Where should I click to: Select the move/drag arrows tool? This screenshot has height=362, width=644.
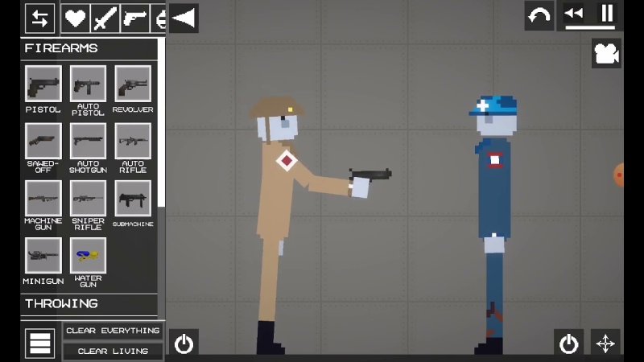coord(605,343)
